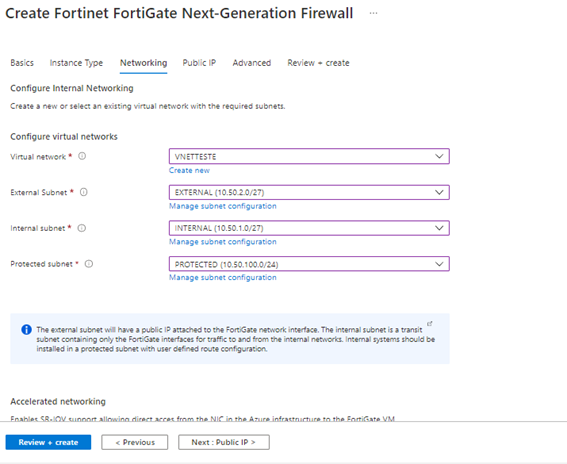Go back with the Previous button

click(135, 442)
